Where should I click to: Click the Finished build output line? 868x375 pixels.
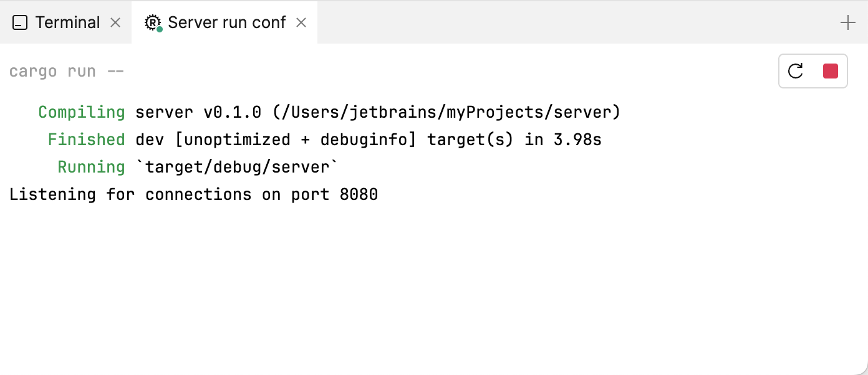click(x=324, y=139)
